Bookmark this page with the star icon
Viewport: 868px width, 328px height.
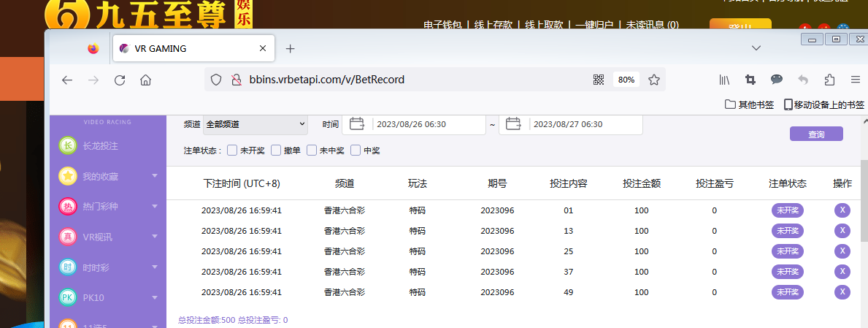coord(654,80)
